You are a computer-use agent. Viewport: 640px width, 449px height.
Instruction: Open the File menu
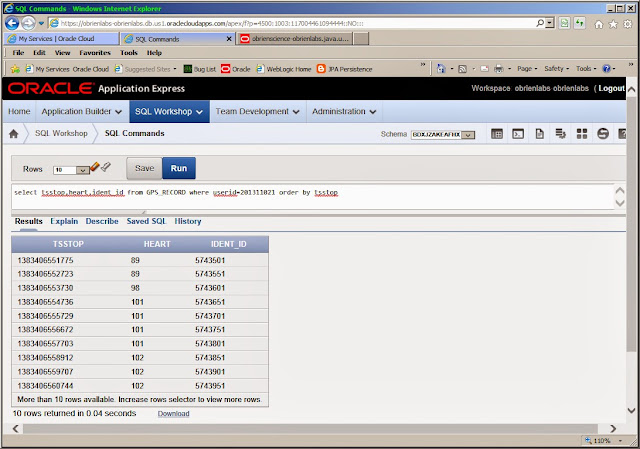pos(18,53)
